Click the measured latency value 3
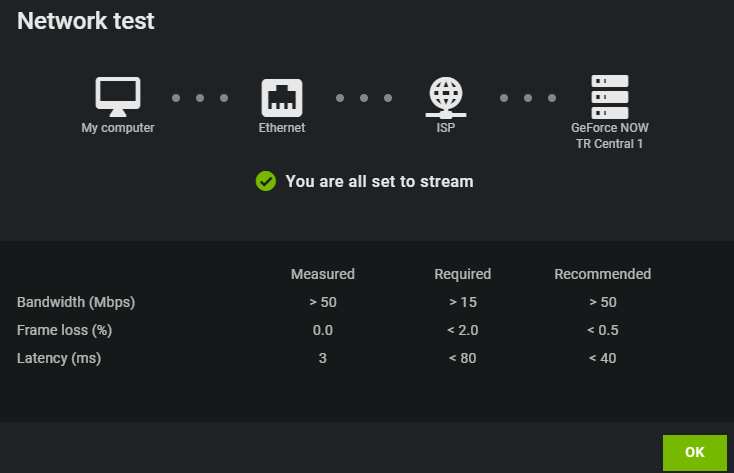The height and width of the screenshot is (473, 734). pyautogui.click(x=322, y=358)
